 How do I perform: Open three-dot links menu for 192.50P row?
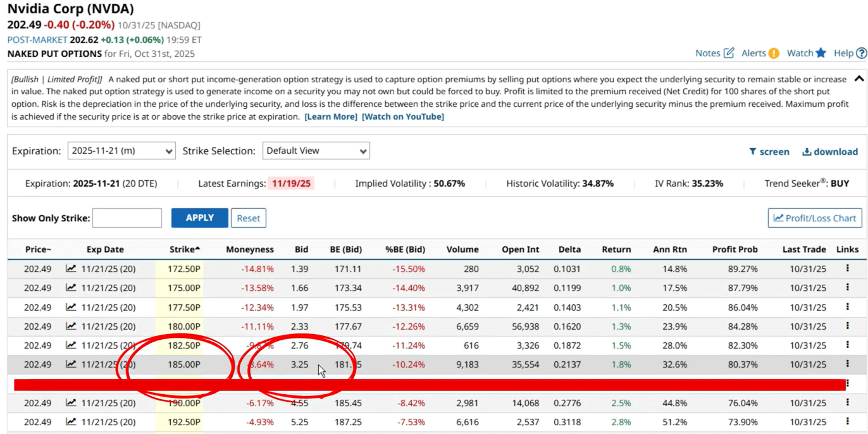[x=847, y=422]
